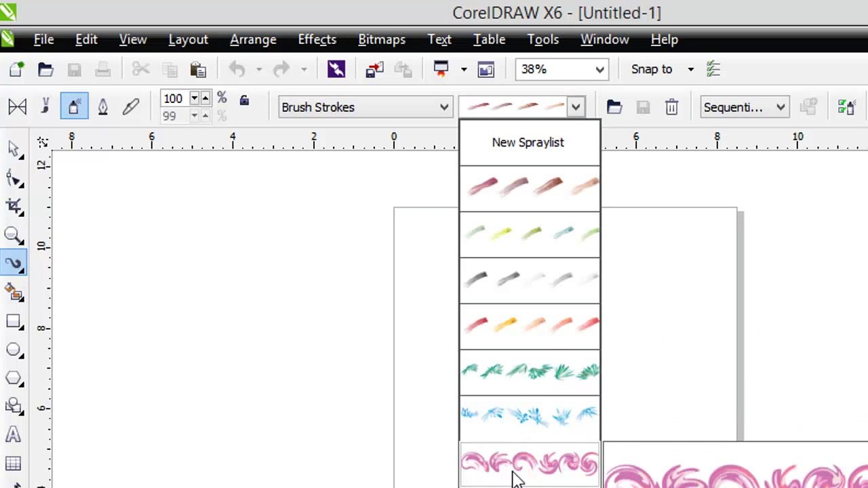Select the Brush artistic media mode
Screen dimensions: 868x488
coord(45,107)
